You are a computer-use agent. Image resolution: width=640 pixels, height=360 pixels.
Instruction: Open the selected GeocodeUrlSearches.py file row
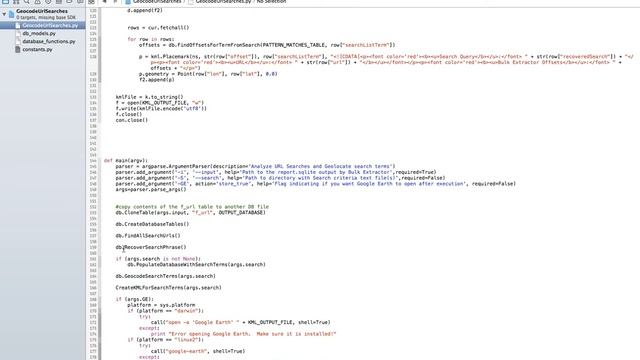pos(42,25)
